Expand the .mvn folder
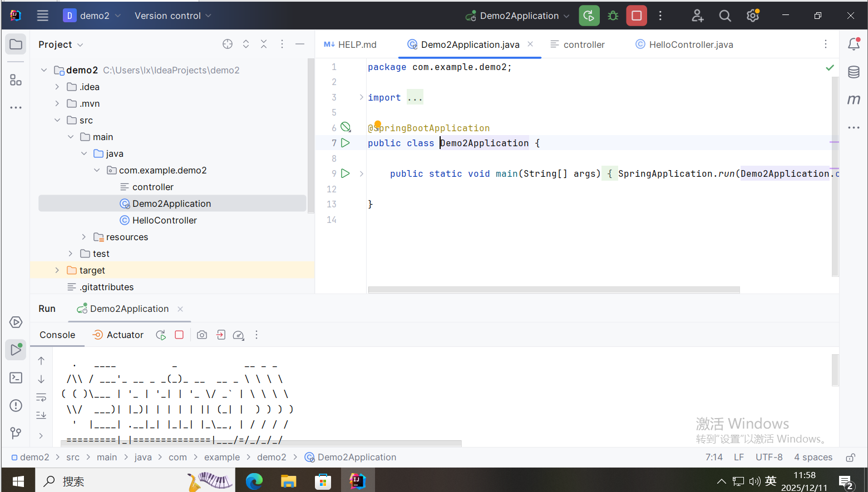Screen dimensions: 868x492 point(57,103)
